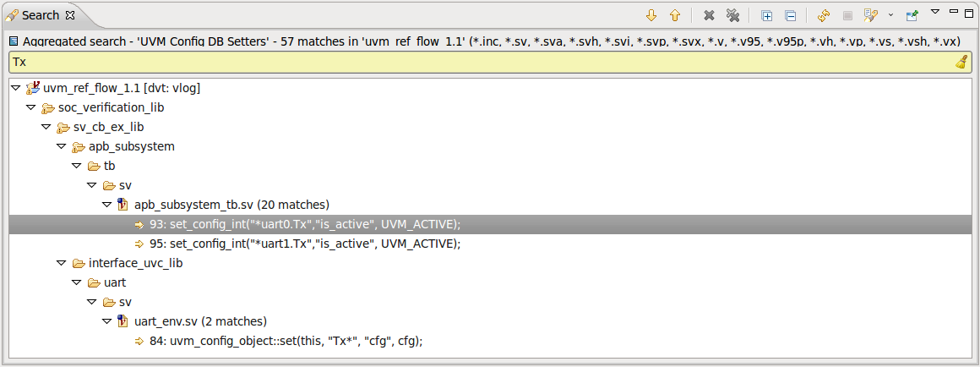Clear the Tx filter with the broom icon
Screen dimensions: 980x367
click(962, 62)
